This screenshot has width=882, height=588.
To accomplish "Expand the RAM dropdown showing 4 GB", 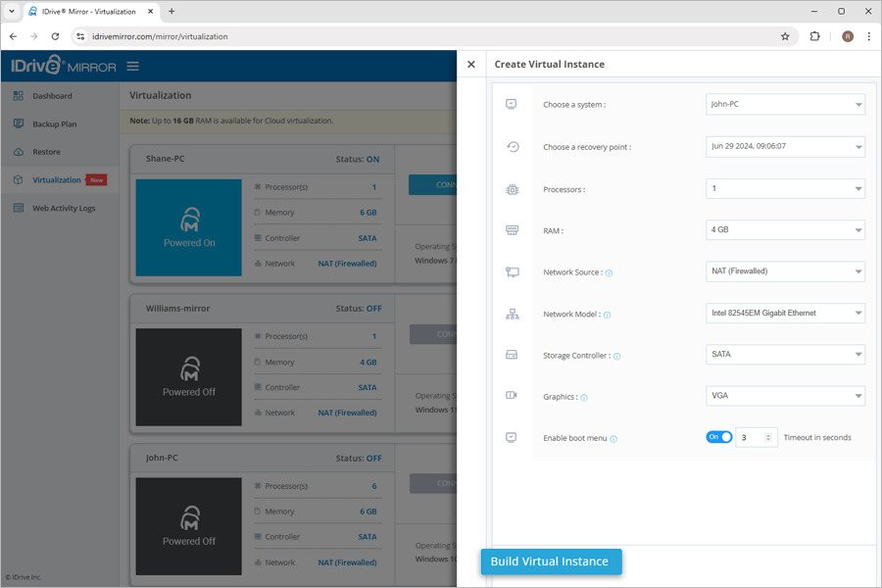I will coord(785,229).
